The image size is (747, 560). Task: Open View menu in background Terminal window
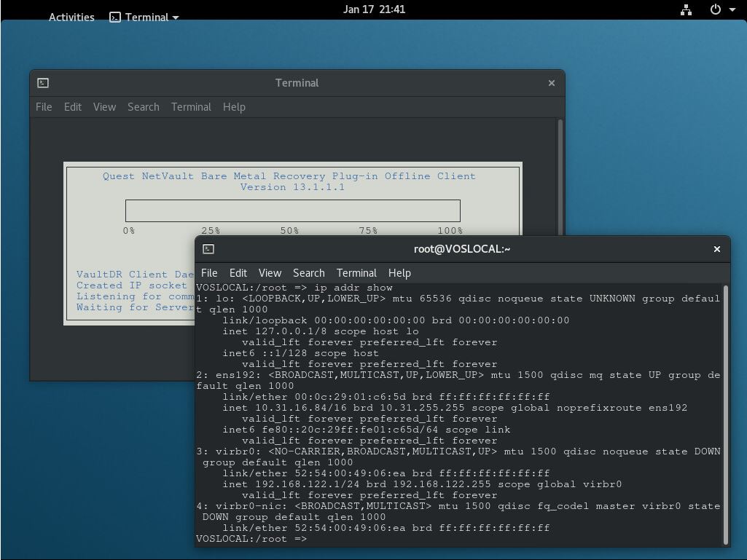tap(104, 106)
